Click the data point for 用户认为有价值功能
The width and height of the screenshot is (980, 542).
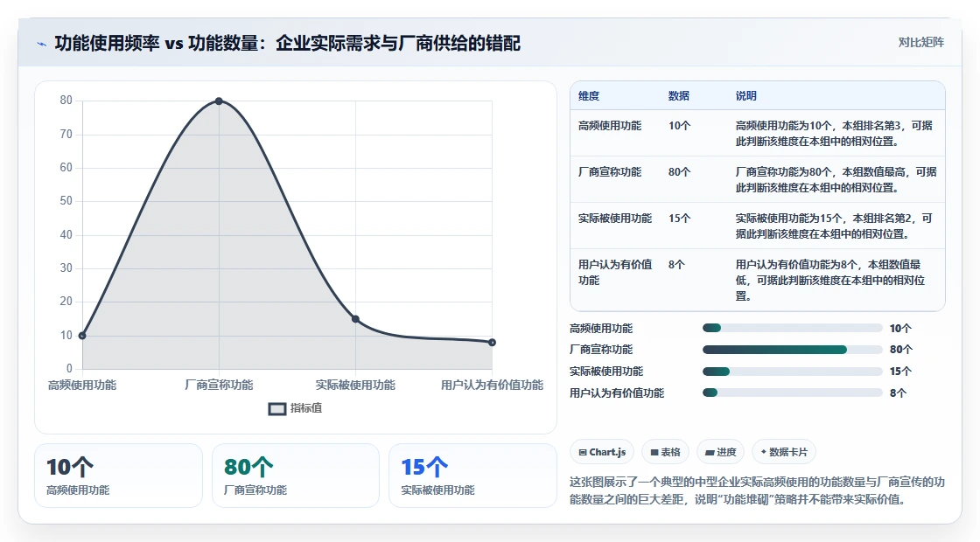click(492, 342)
